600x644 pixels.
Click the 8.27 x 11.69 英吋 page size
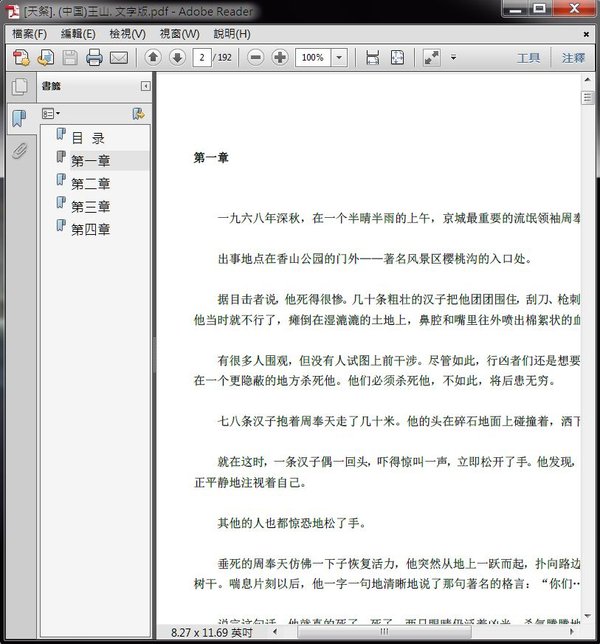click(x=211, y=632)
